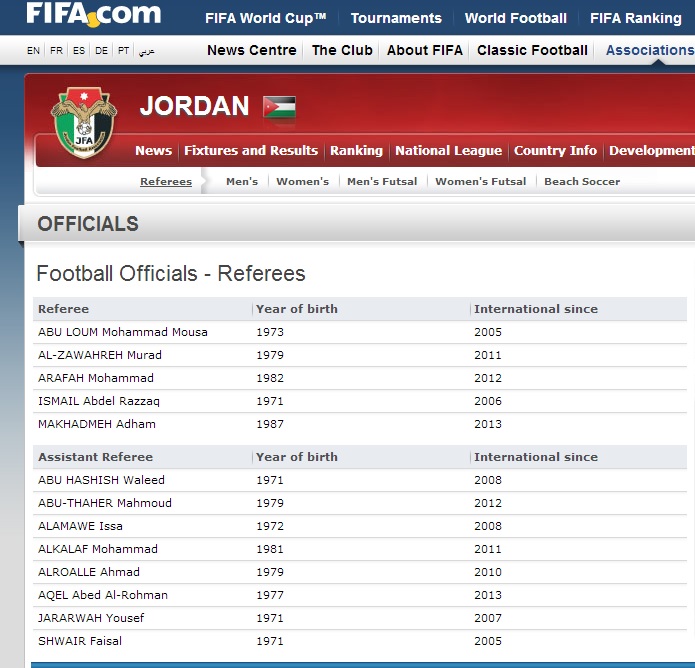The image size is (695, 668).
Task: Open the Country Info tab
Action: click(555, 151)
